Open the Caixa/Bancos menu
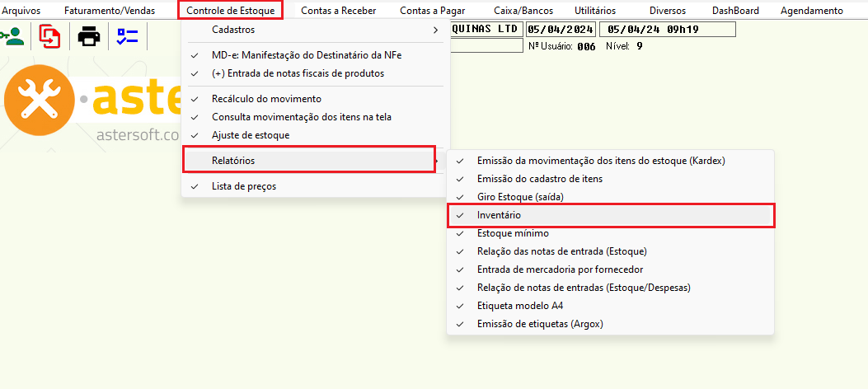Image resolution: width=868 pixels, height=389 pixels. pyautogui.click(x=523, y=11)
